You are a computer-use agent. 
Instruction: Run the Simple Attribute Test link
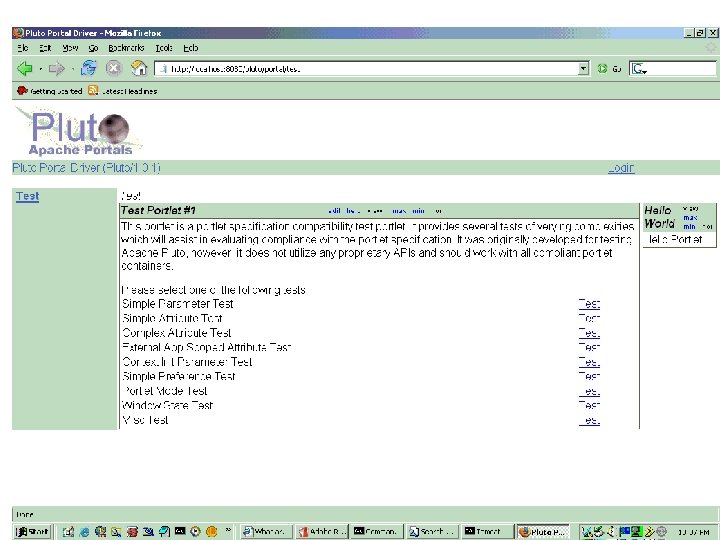click(589, 318)
